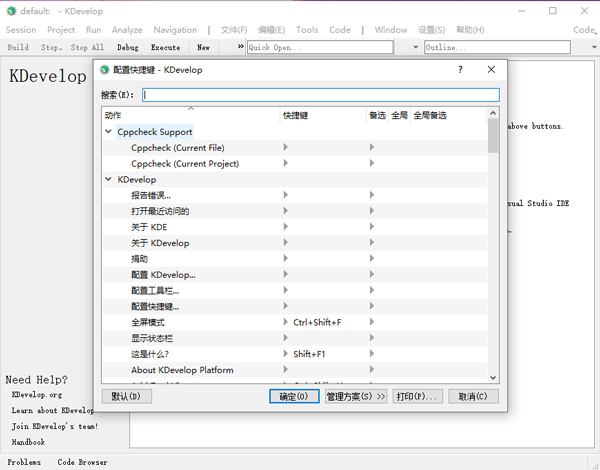The image size is (600, 470).
Task: Close the 配置快捷键 dialog
Action: (x=491, y=70)
